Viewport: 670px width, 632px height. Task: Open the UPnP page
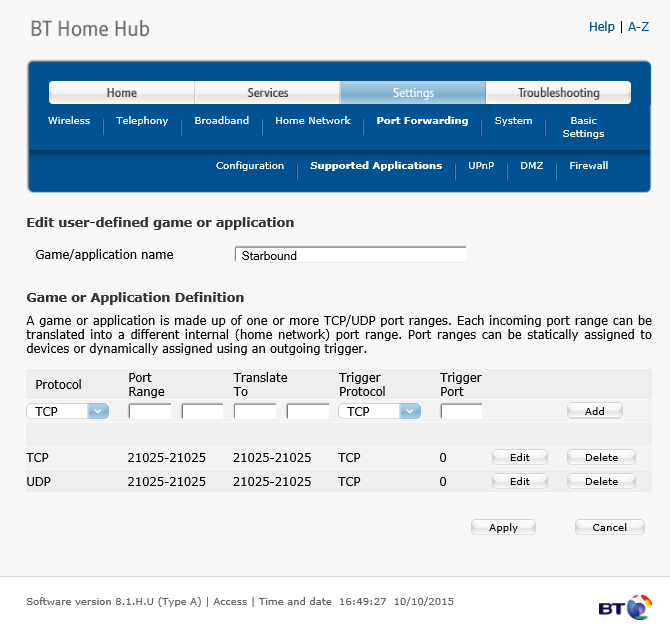(481, 165)
